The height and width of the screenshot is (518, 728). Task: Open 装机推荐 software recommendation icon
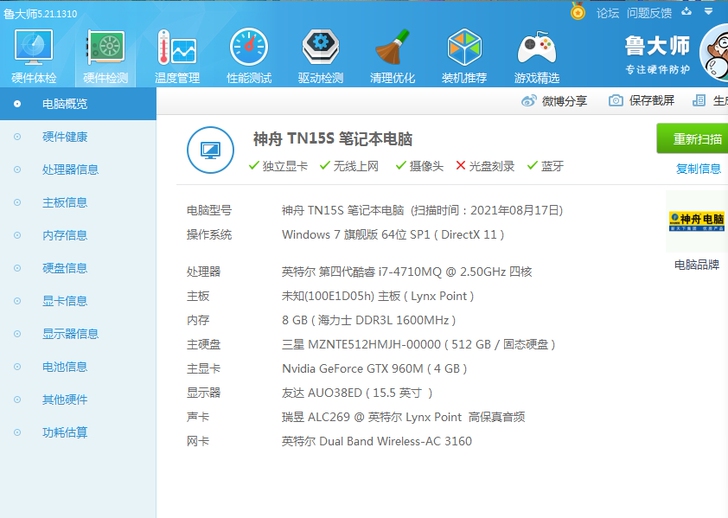[464, 48]
